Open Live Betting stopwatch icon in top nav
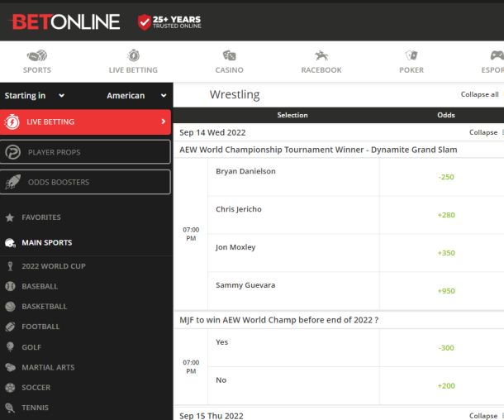The width and height of the screenshot is (504, 420). 133,55
